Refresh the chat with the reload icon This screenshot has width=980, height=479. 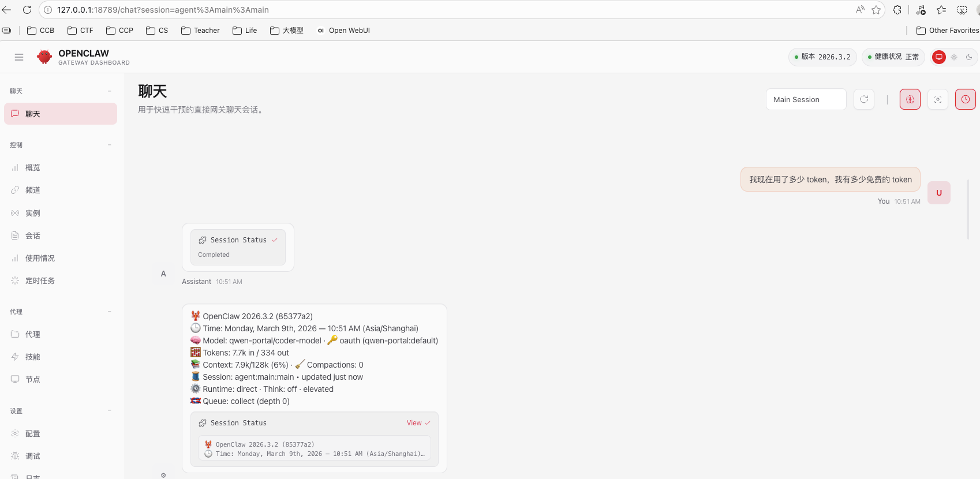click(x=864, y=99)
